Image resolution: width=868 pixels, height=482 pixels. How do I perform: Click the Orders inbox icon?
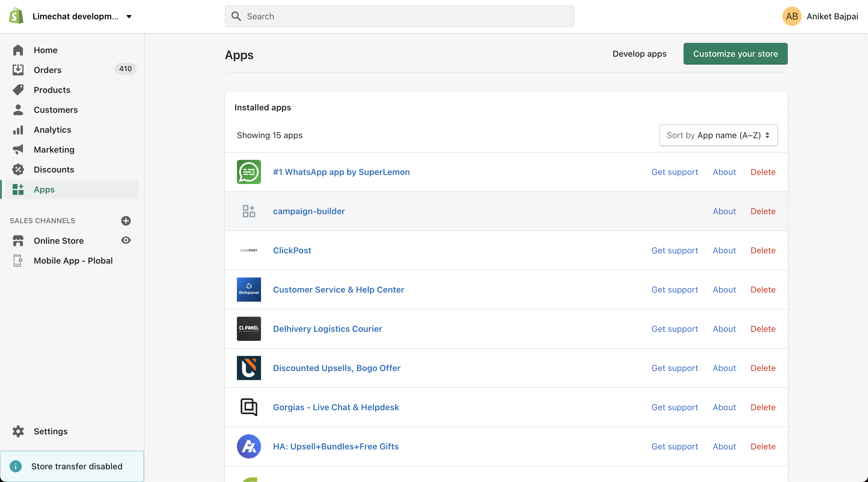coord(18,70)
